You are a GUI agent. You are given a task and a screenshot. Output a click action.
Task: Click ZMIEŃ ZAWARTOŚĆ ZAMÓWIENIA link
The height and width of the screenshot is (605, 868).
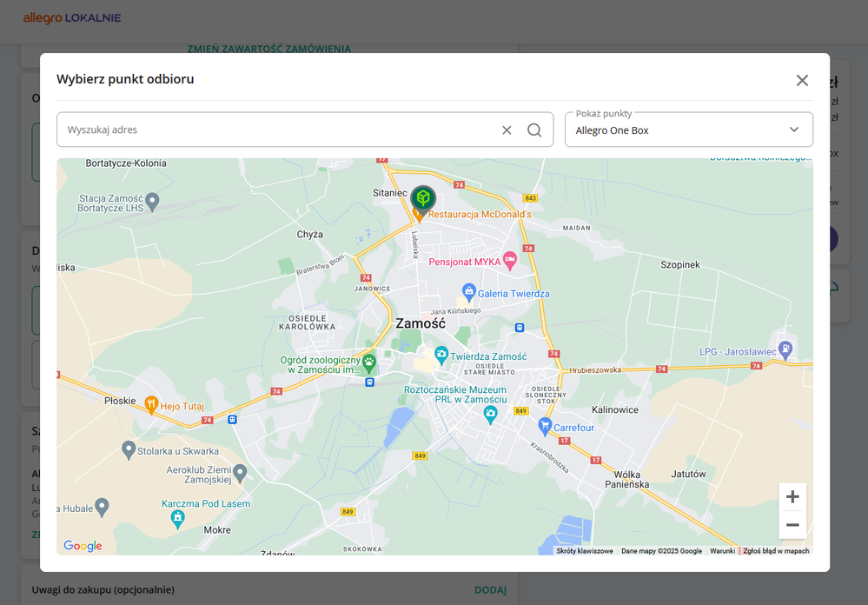point(269,49)
